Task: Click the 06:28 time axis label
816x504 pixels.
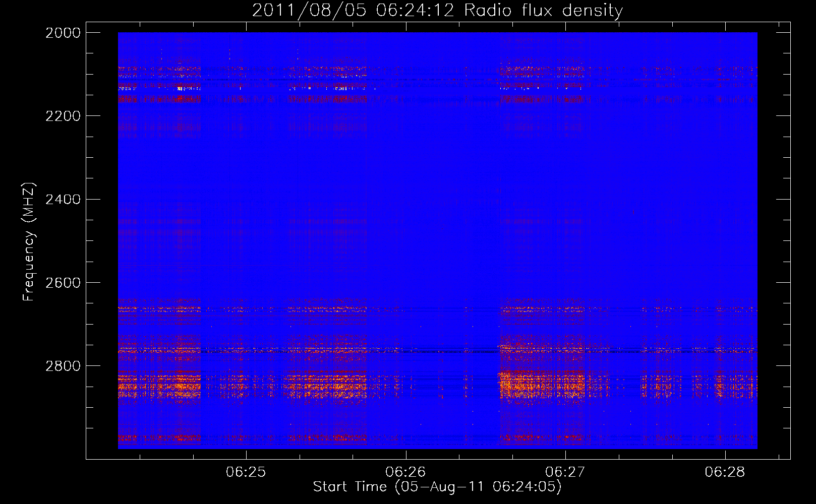Action: tap(725, 472)
